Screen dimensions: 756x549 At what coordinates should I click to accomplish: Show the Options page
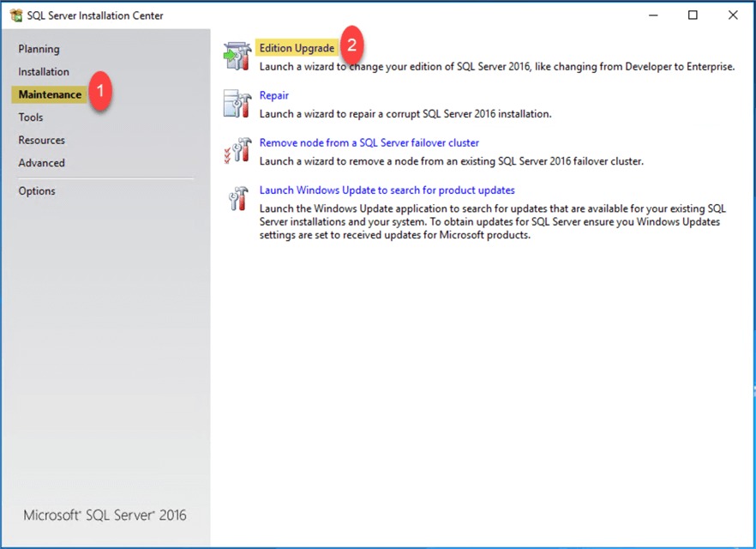click(x=37, y=191)
